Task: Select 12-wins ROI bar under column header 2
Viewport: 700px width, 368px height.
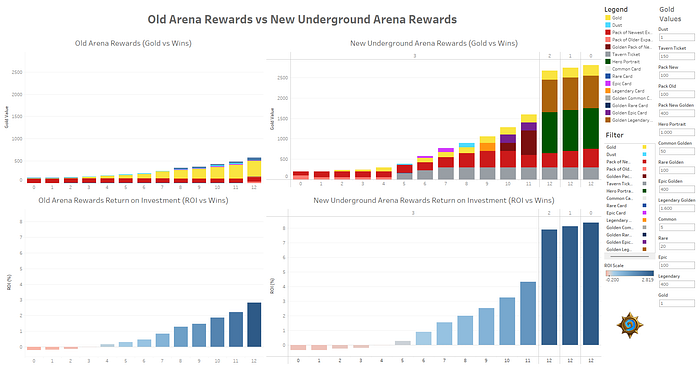Action: (549, 287)
